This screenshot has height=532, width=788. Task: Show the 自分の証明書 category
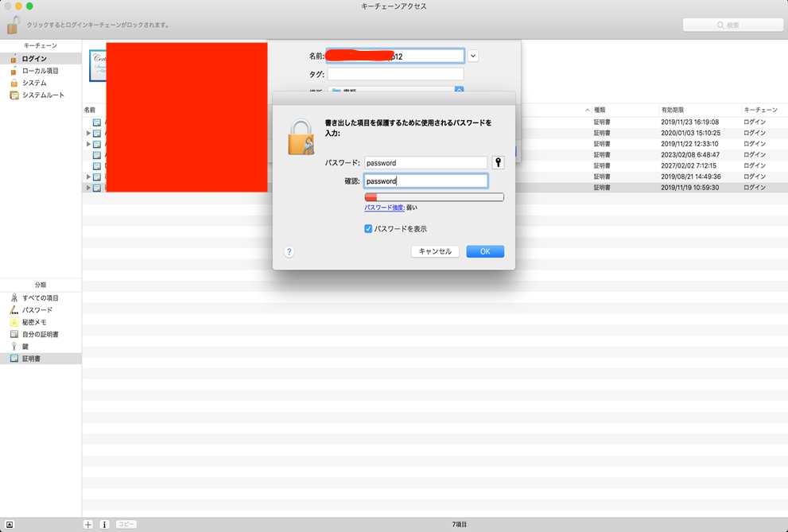41,334
